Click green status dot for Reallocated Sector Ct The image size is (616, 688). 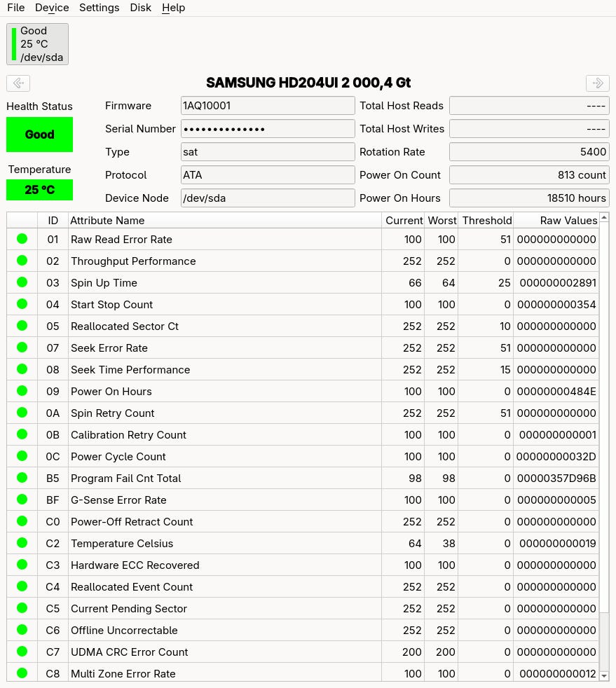point(22,326)
